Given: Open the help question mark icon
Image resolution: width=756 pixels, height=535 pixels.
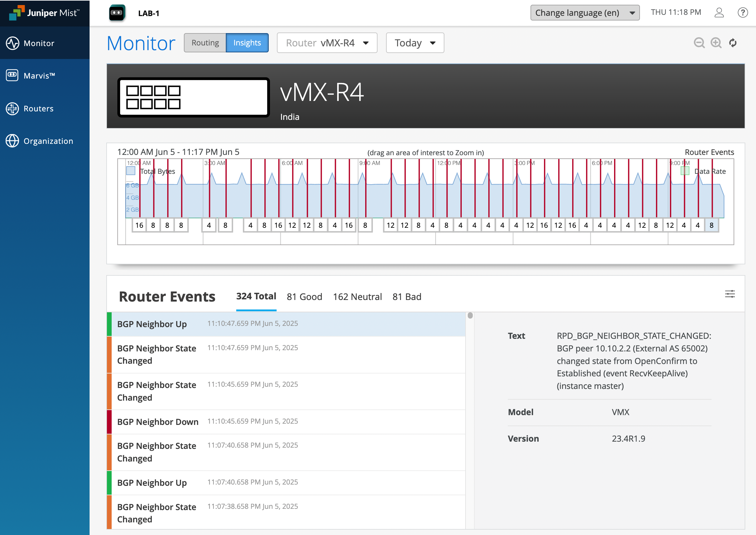Looking at the screenshot, I should coord(742,13).
